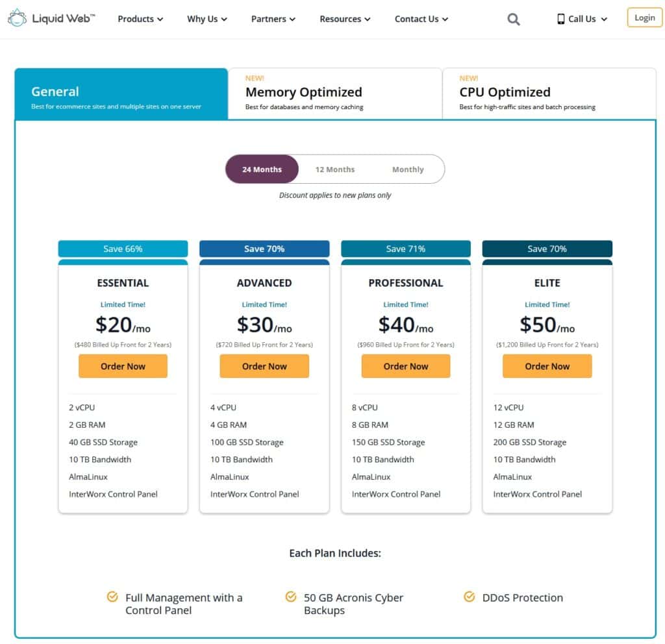Select the 24 Months billing option
The height and width of the screenshot is (644, 665).
262,169
